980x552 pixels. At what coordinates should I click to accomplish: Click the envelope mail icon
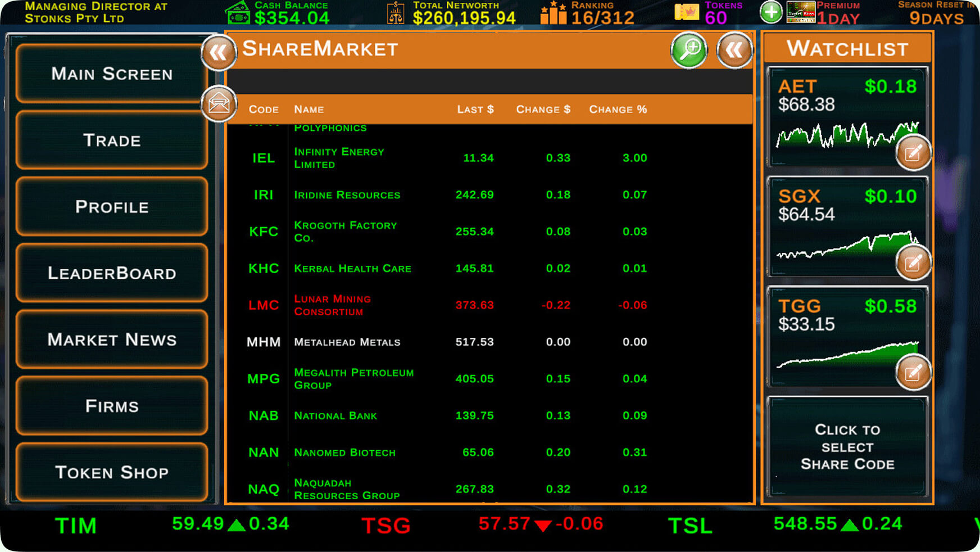[219, 103]
